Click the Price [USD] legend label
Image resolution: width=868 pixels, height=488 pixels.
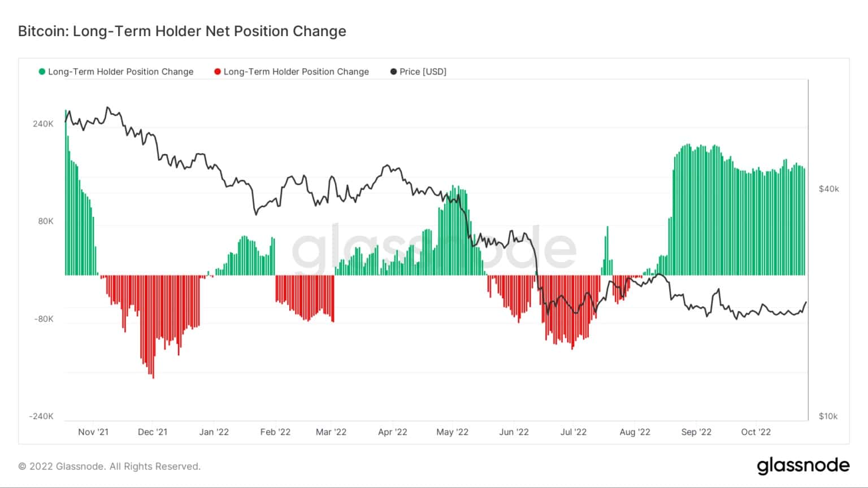(423, 72)
